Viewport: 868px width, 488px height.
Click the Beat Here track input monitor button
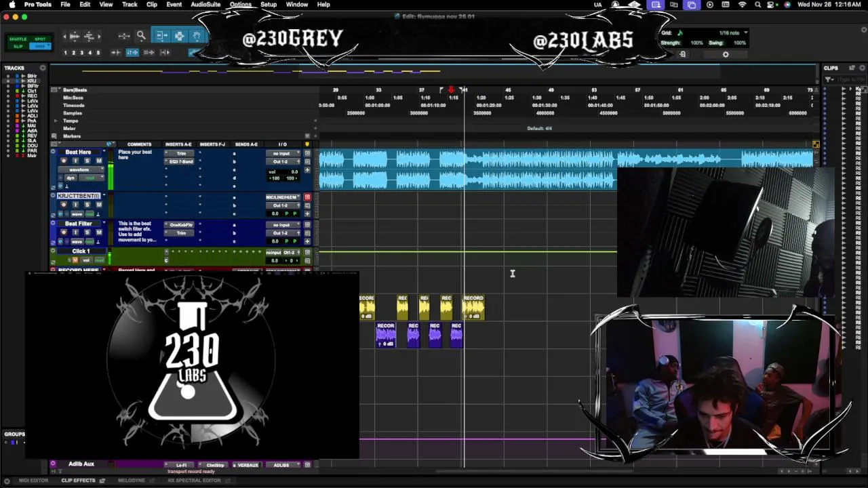(75, 161)
